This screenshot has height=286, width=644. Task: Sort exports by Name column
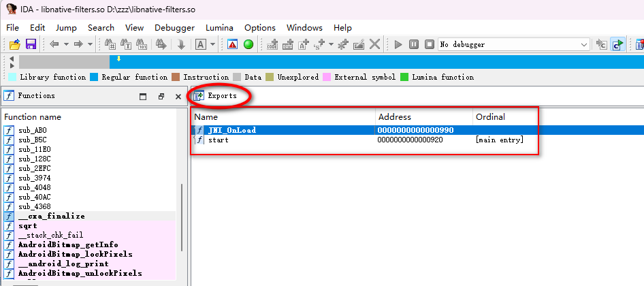coord(283,116)
